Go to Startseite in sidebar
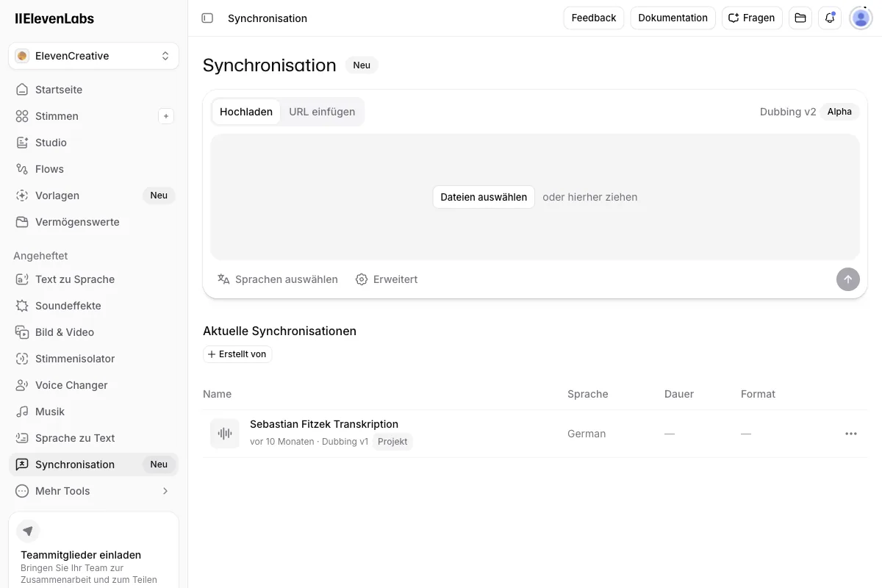Viewport: 882px width, 588px height. pyautogui.click(x=93, y=90)
